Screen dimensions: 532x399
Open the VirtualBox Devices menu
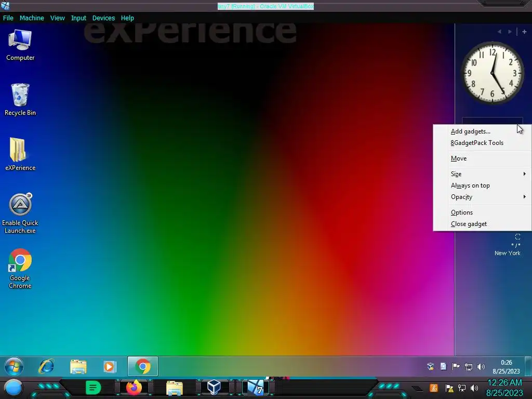coord(103,18)
